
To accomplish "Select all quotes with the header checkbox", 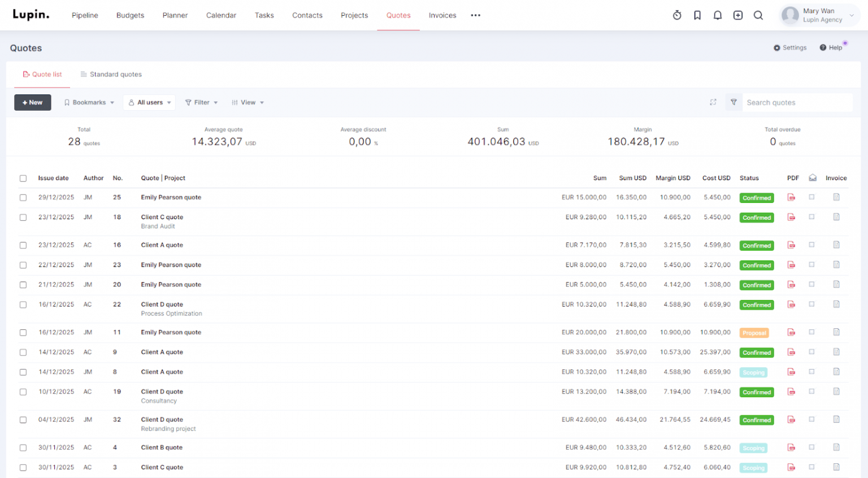I will tap(23, 178).
